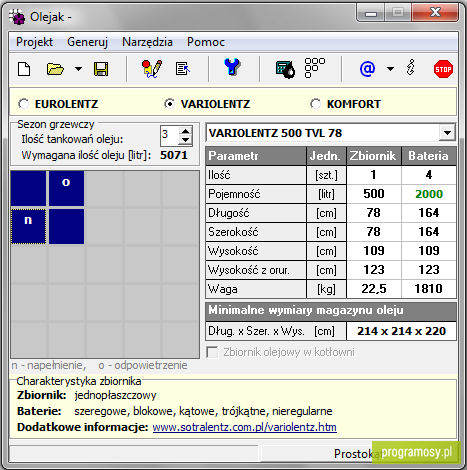467x470 pixels.
Task: Open the Generuj menu
Action: pos(87,42)
